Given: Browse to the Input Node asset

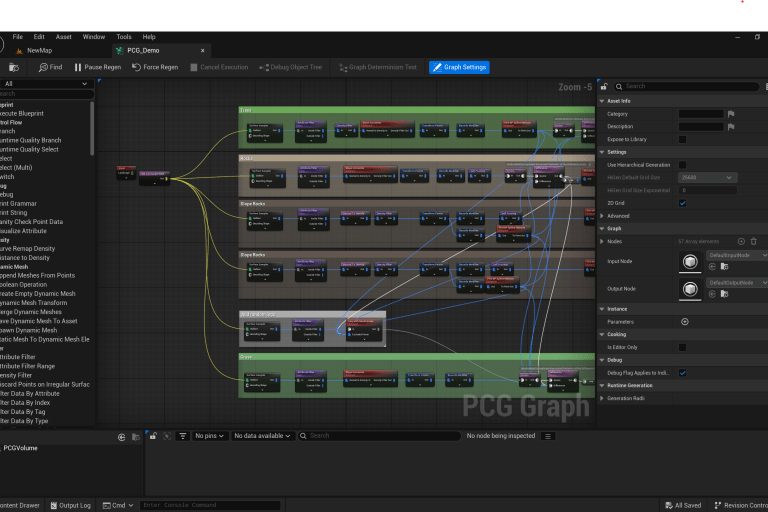Looking at the screenshot, I should point(724,267).
